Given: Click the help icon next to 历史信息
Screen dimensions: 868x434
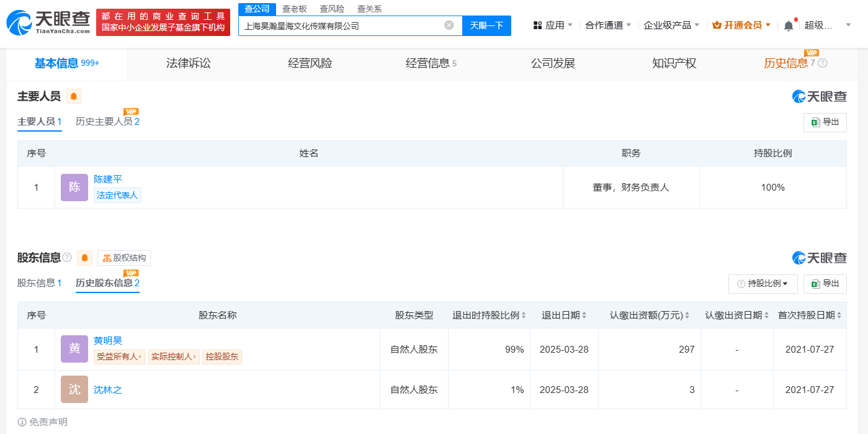Looking at the screenshot, I should pyautogui.click(x=823, y=63).
